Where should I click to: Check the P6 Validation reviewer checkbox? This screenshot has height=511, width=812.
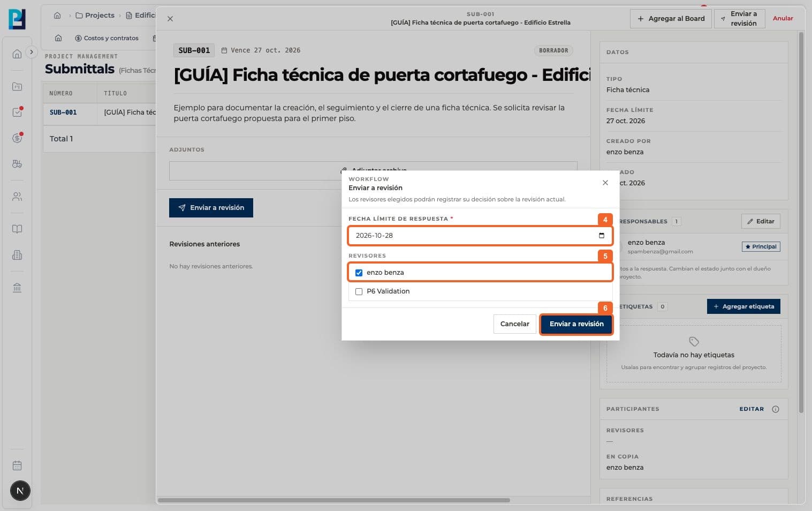[359, 291]
